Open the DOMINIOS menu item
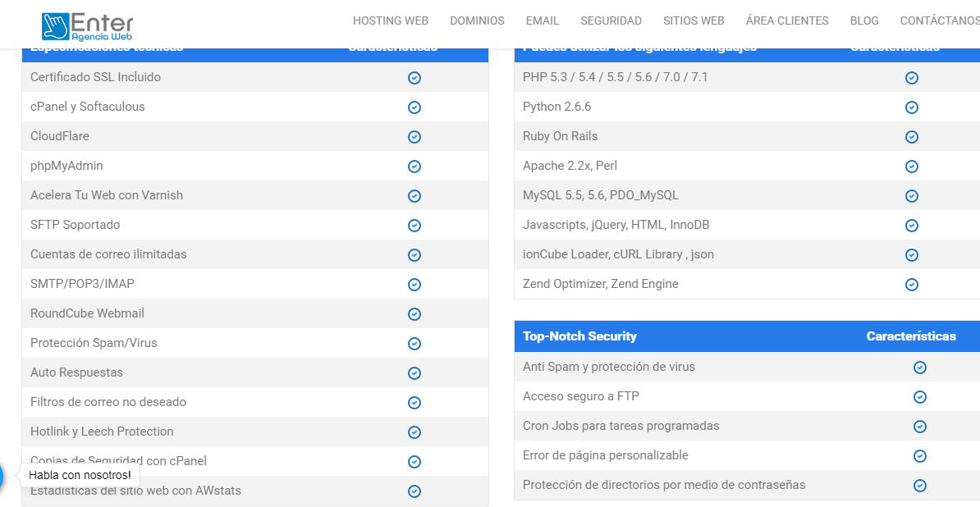The image size is (980, 507). [477, 21]
